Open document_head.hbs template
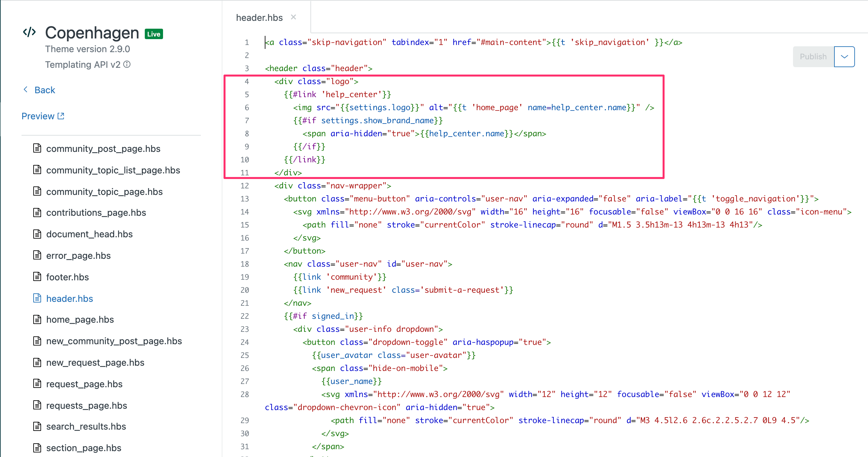 89,234
